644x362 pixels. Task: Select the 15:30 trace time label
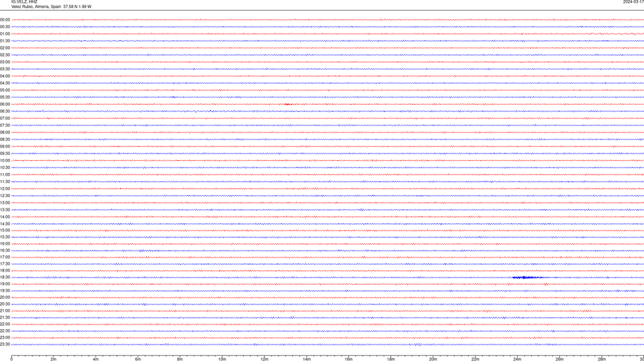[5, 237]
